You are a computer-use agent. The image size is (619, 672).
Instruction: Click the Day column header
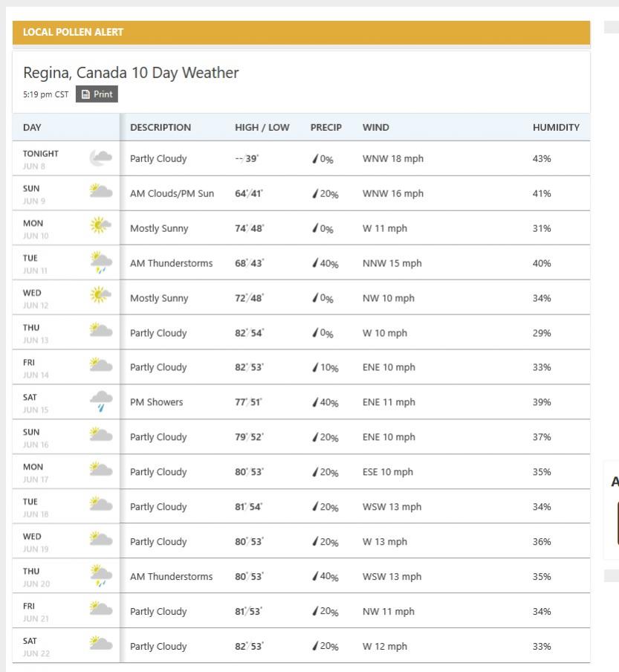33,127
